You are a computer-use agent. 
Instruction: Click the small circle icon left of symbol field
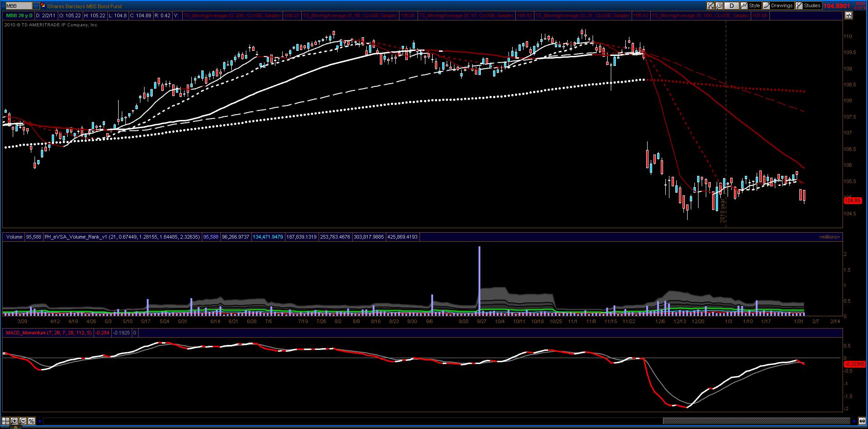tap(3, 6)
